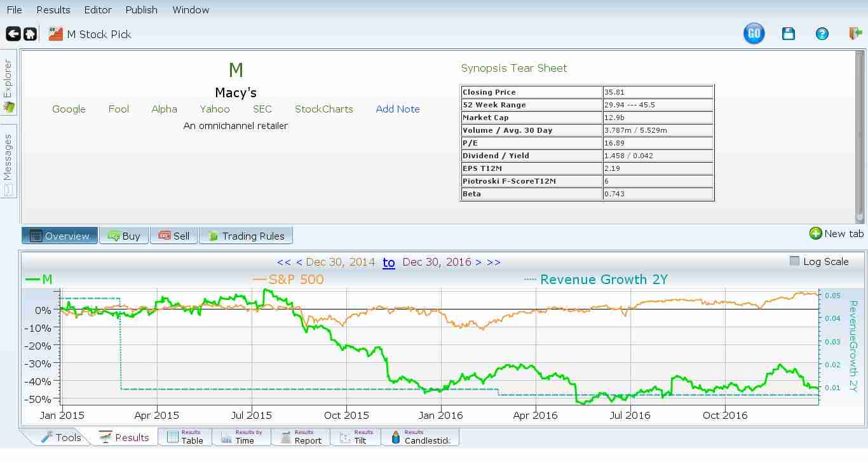Switch to the Overview tab
This screenshot has width=868, height=462.
point(60,236)
